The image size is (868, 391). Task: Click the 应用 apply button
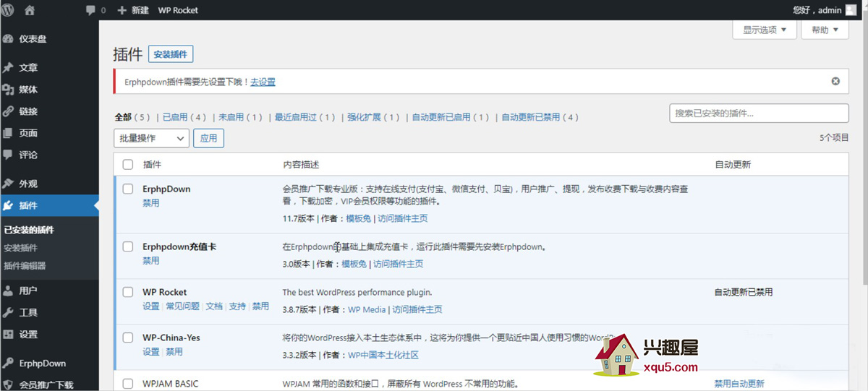pyautogui.click(x=209, y=138)
